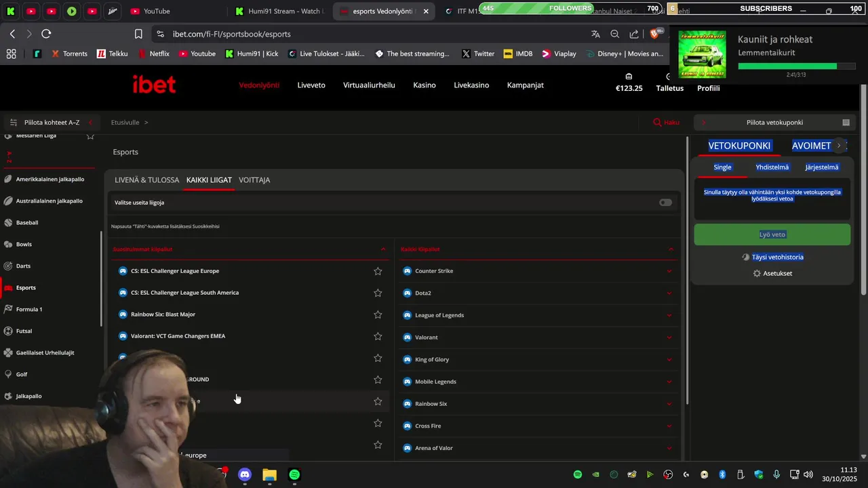Open Liveveto in the main menu

click(x=311, y=85)
